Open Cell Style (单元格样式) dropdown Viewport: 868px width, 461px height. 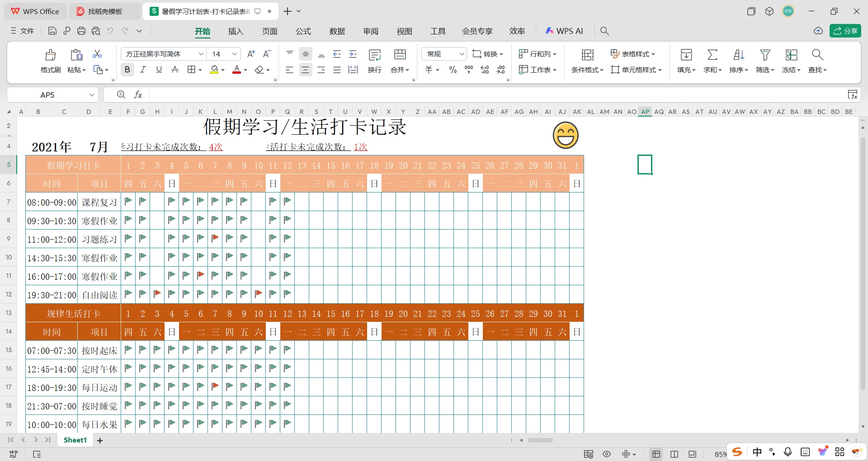click(636, 70)
